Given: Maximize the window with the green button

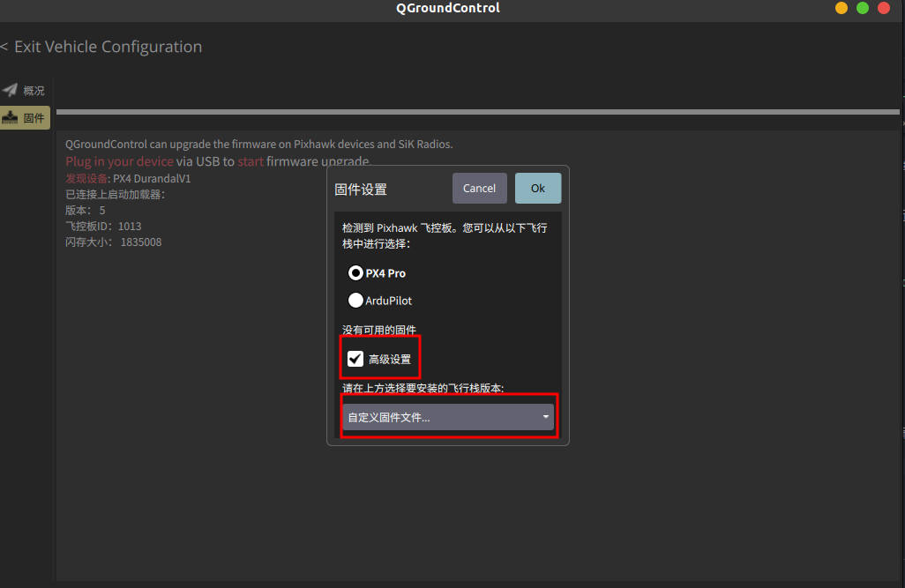Looking at the screenshot, I should point(863,8).
